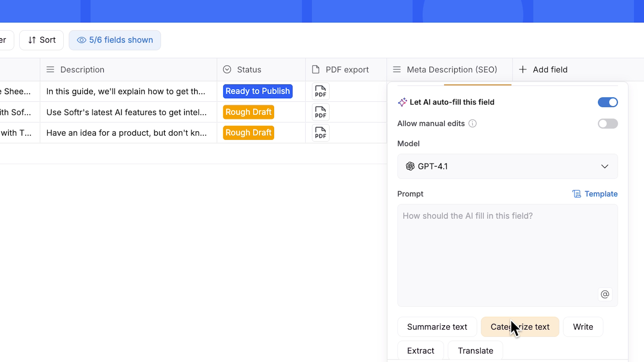This screenshot has width=644, height=362.
Task: Enable Allow manual edits toggle
Action: point(607,124)
